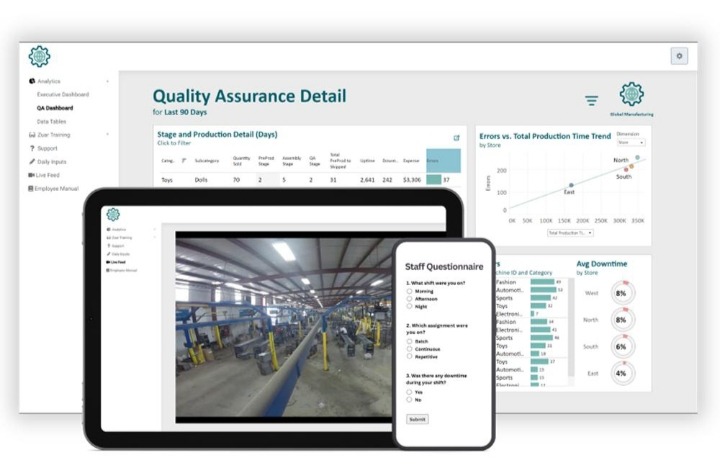
Task: Click the South data point on scatter plot
Action: pos(626,169)
